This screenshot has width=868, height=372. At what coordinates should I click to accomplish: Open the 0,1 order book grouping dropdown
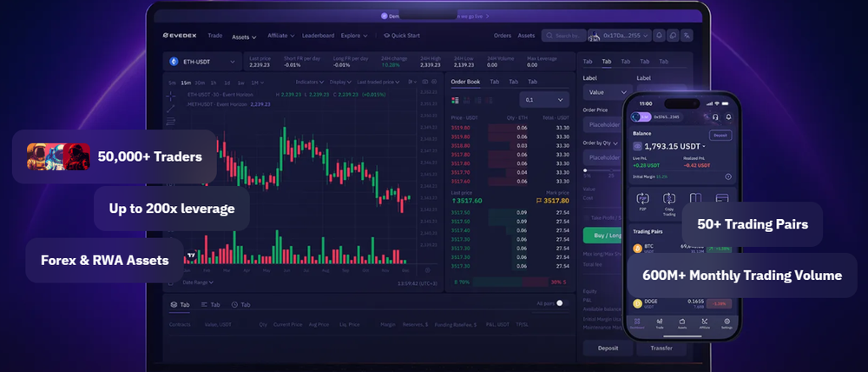(544, 100)
